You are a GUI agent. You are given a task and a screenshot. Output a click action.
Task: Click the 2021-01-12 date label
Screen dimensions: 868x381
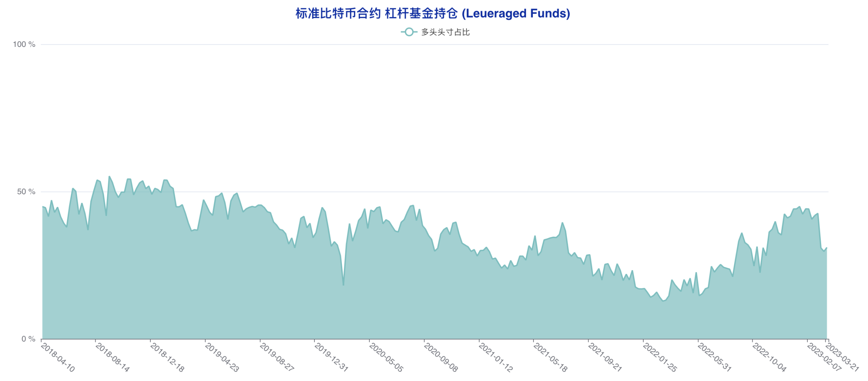click(x=496, y=357)
